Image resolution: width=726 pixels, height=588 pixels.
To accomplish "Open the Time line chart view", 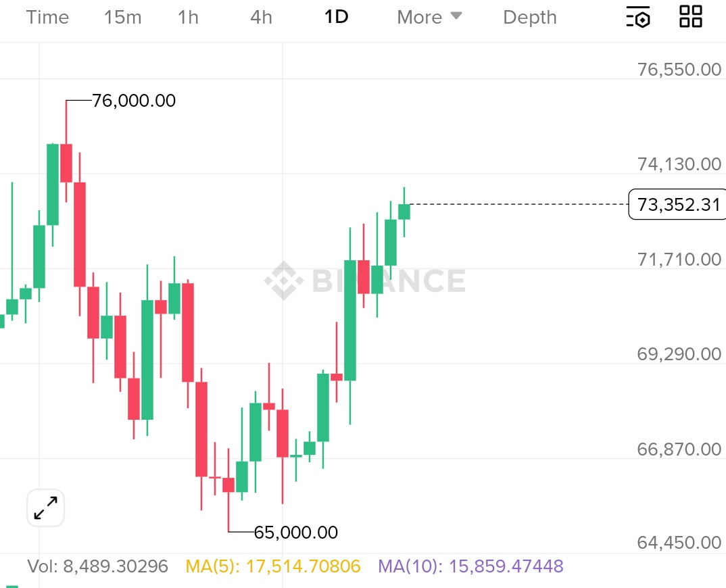I will click(47, 17).
